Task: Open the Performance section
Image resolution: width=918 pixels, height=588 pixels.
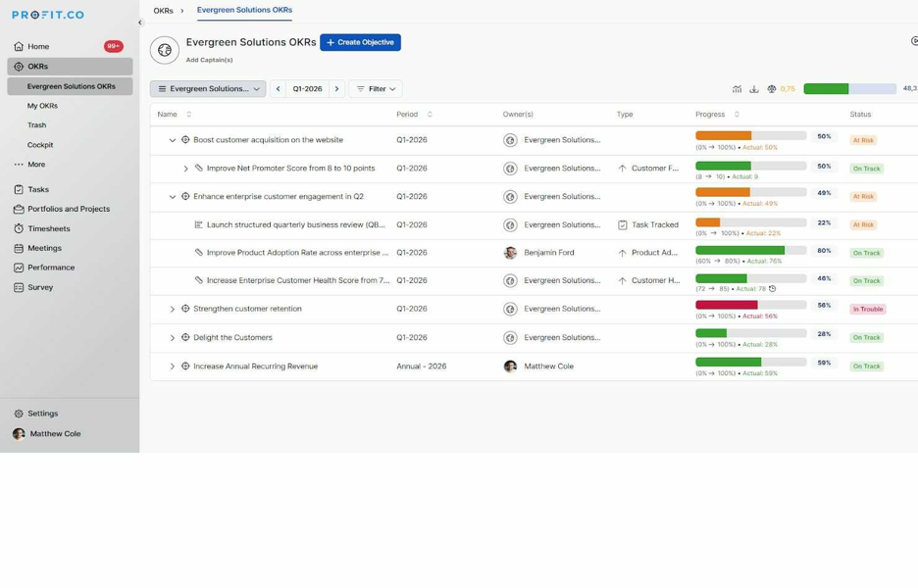Action: tap(52, 268)
